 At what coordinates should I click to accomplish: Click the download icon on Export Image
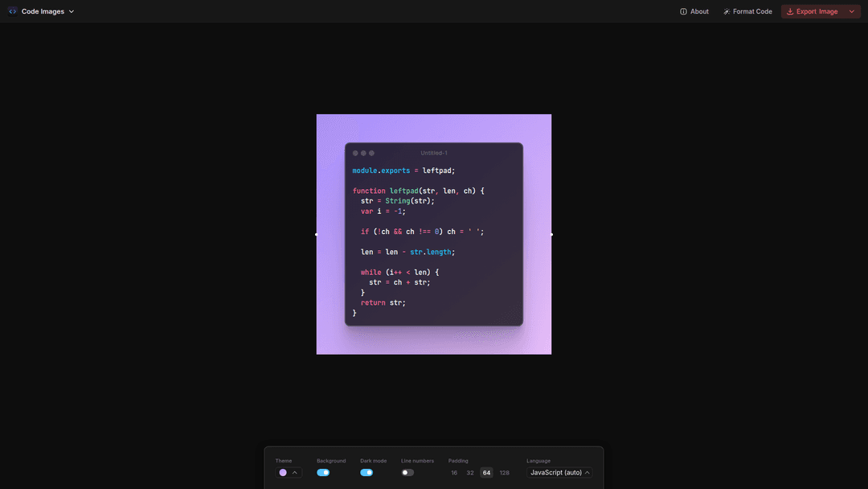coord(790,11)
